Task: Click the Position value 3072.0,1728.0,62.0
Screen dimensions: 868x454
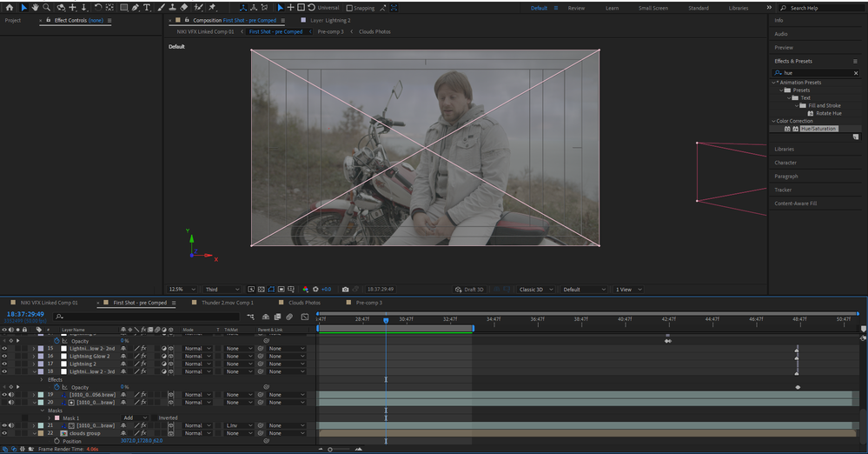Action: coord(142,441)
